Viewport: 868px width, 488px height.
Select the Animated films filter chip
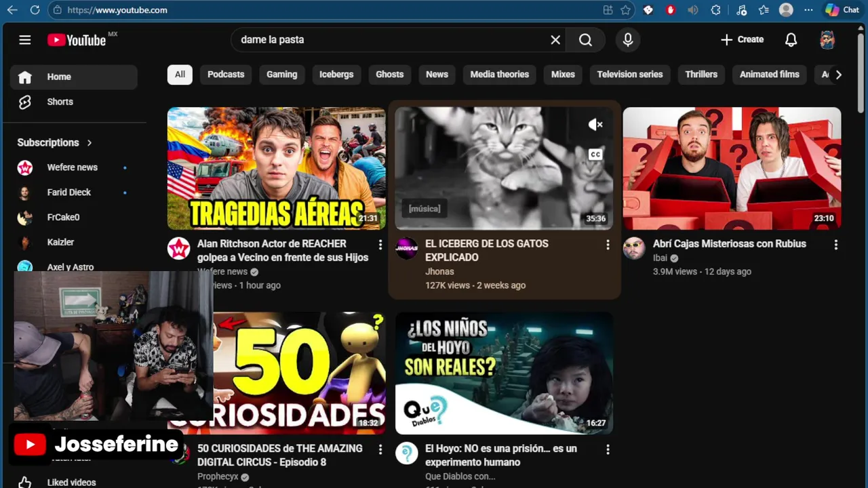click(x=770, y=75)
